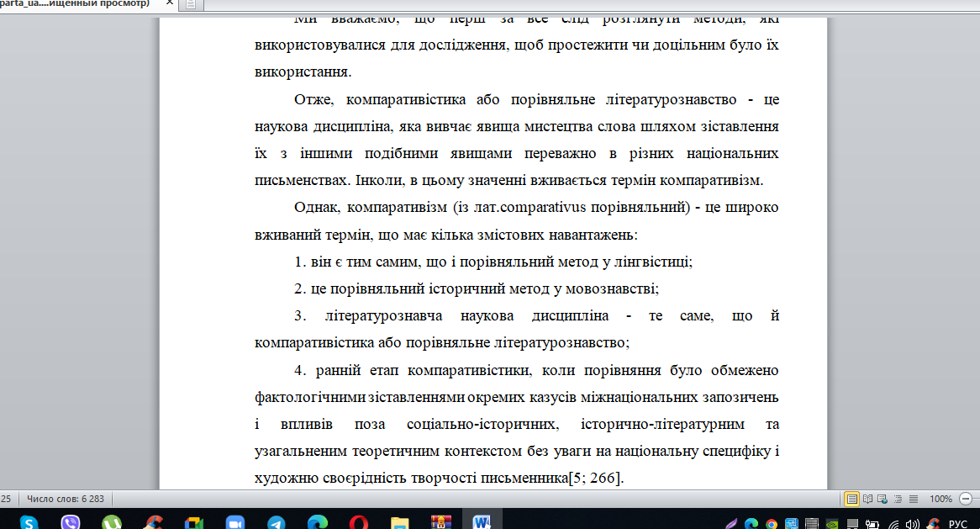980x529 pixels.
Task: Switch to Draft view
Action: coord(913,499)
